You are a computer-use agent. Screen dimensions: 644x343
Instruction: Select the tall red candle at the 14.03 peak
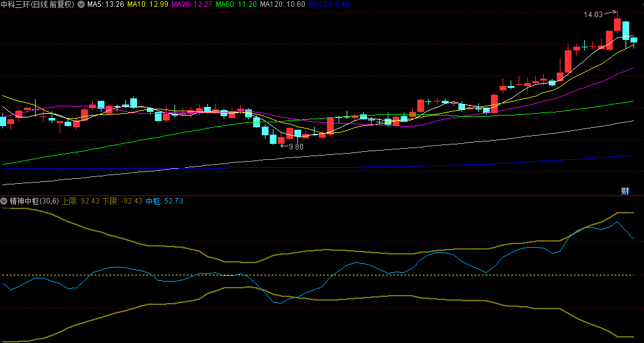[617, 24]
